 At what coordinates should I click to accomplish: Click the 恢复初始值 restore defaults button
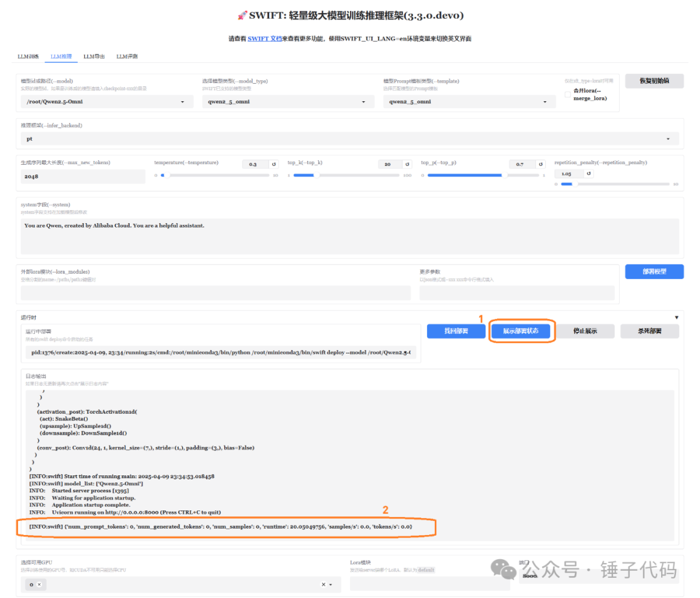(654, 81)
